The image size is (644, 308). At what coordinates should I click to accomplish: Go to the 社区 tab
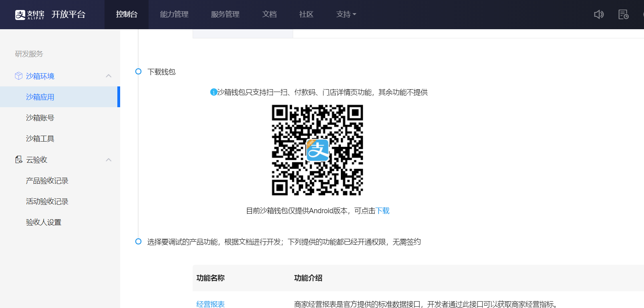[306, 14]
